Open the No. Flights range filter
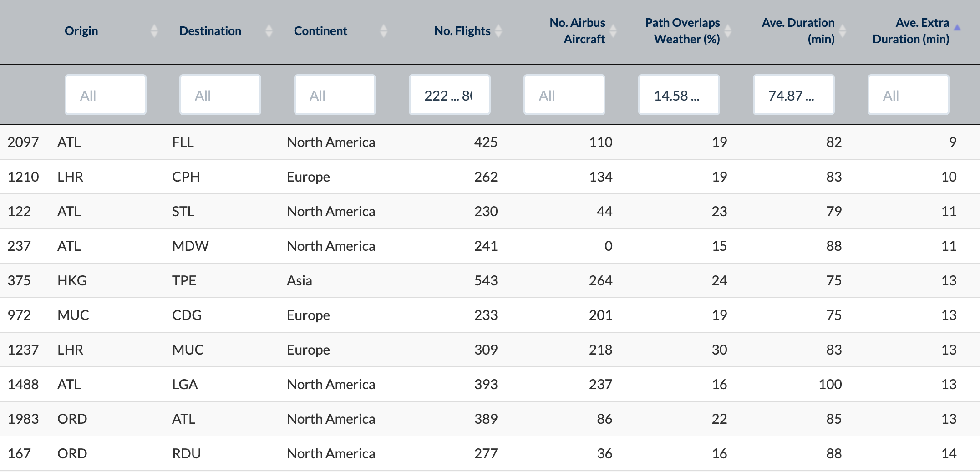980x472 pixels. coord(450,95)
